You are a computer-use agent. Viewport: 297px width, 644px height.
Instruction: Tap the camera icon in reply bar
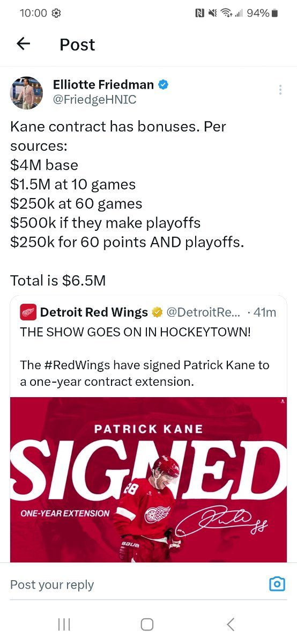tap(277, 584)
